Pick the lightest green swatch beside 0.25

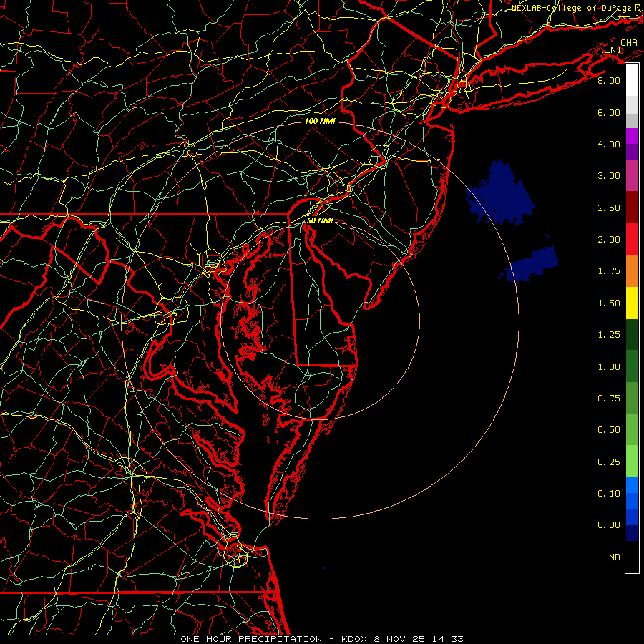[632, 462]
